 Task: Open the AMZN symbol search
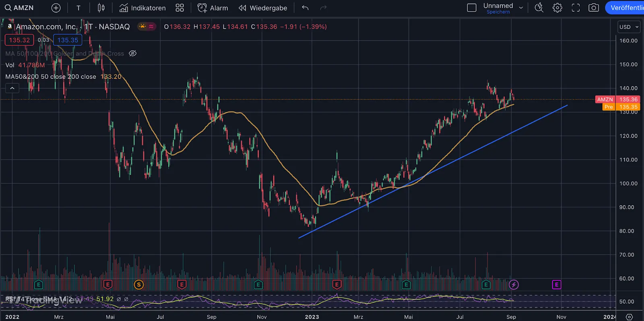pyautogui.click(x=19, y=8)
